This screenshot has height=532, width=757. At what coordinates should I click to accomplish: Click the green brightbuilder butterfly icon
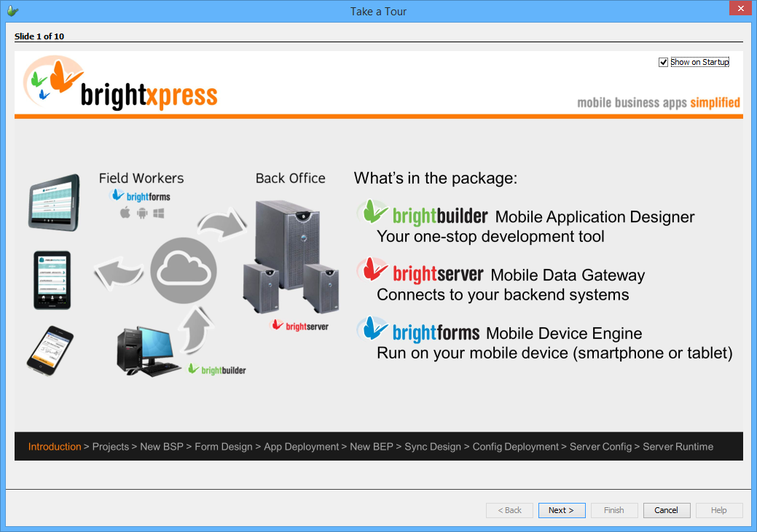(372, 212)
